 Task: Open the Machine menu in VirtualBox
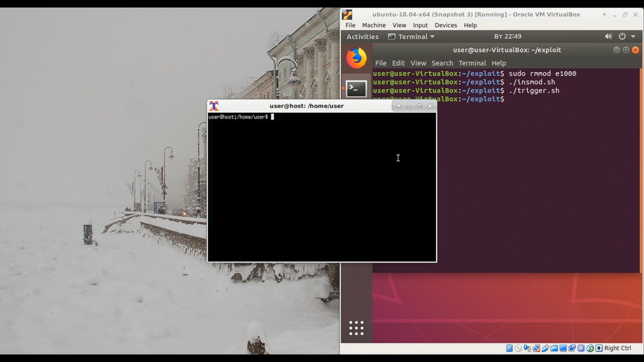click(374, 25)
